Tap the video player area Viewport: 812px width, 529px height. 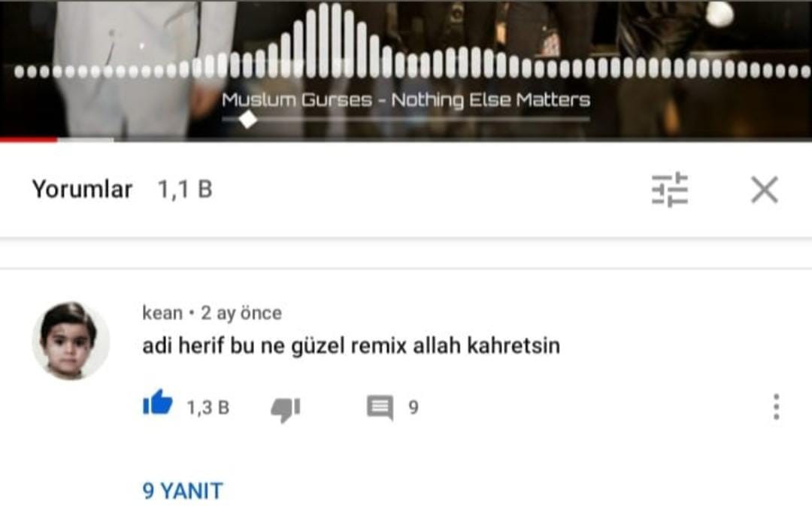tap(406, 70)
